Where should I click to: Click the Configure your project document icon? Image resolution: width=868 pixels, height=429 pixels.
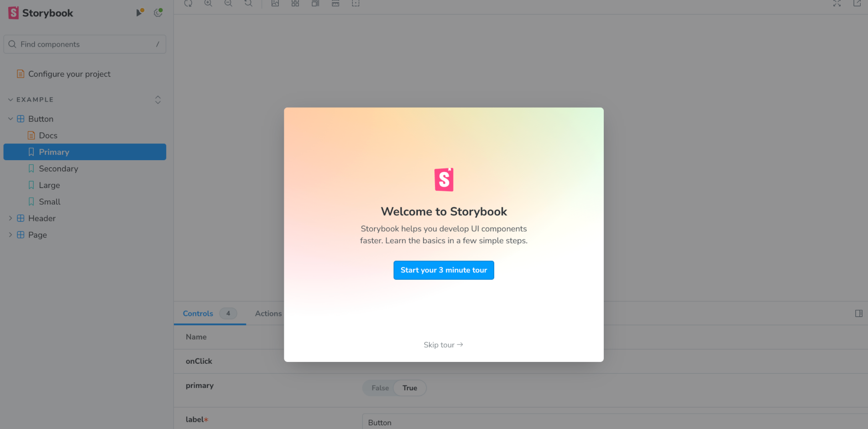[x=21, y=73]
